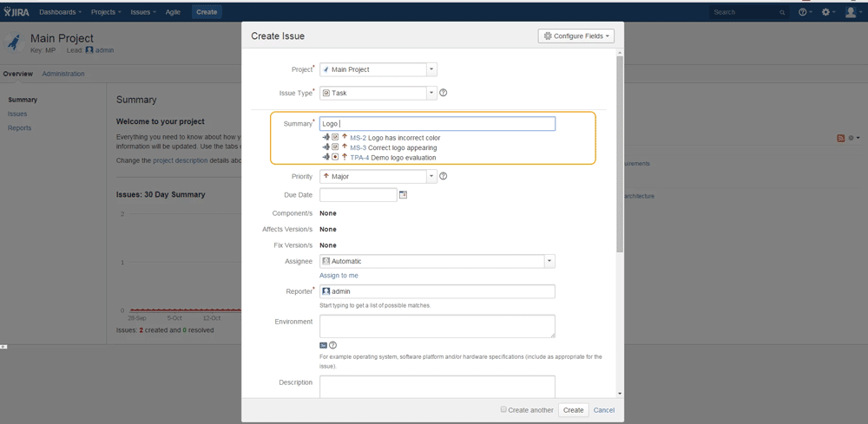
Task: Open the Project dropdown arrow
Action: [x=431, y=69]
